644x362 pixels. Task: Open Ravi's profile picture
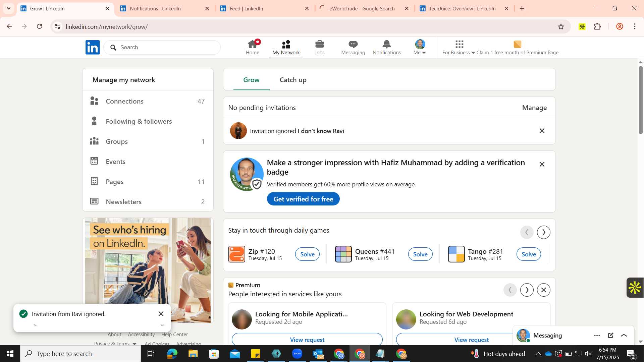click(x=238, y=131)
